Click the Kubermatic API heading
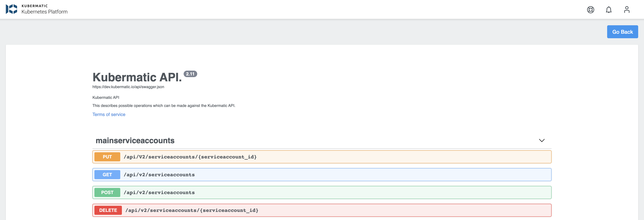The width and height of the screenshot is (644, 220). (x=137, y=77)
